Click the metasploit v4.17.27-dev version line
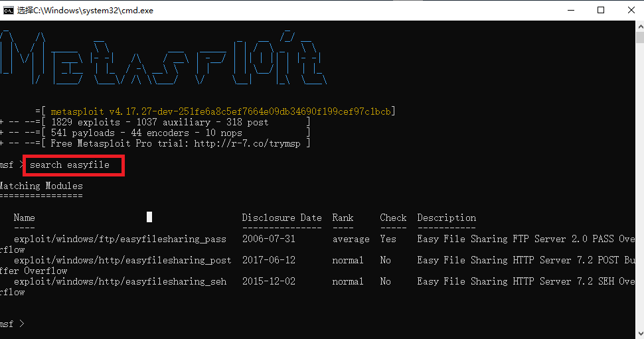The height and width of the screenshot is (339, 644). pyautogui.click(x=220, y=111)
